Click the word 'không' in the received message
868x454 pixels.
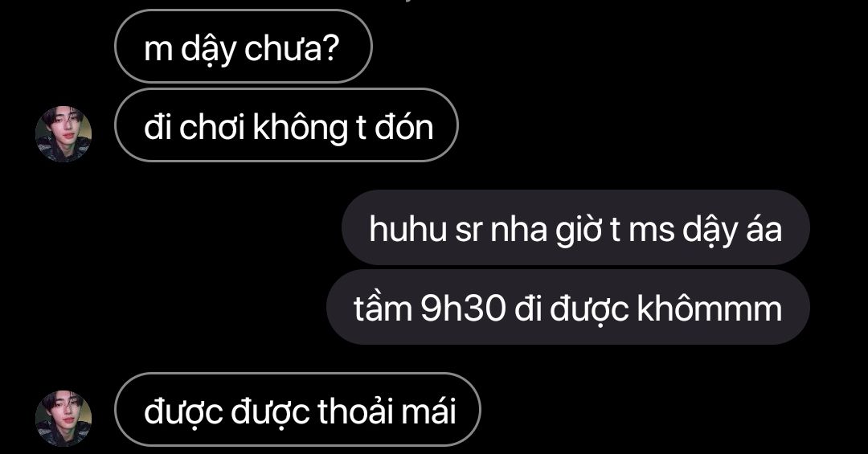point(301,129)
